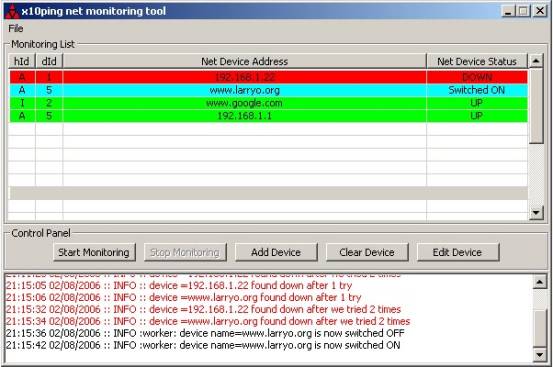Click the x10ping red app icon in title bar
553x367 pixels.
click(12, 11)
